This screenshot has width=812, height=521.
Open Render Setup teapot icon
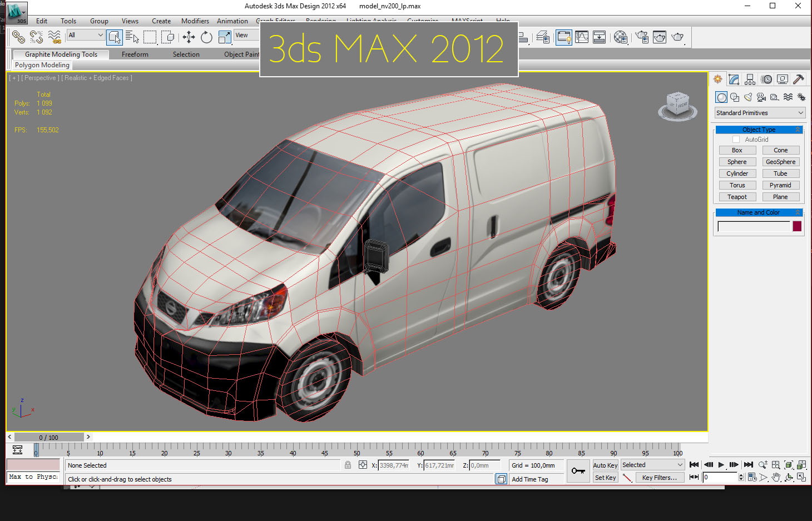click(642, 37)
